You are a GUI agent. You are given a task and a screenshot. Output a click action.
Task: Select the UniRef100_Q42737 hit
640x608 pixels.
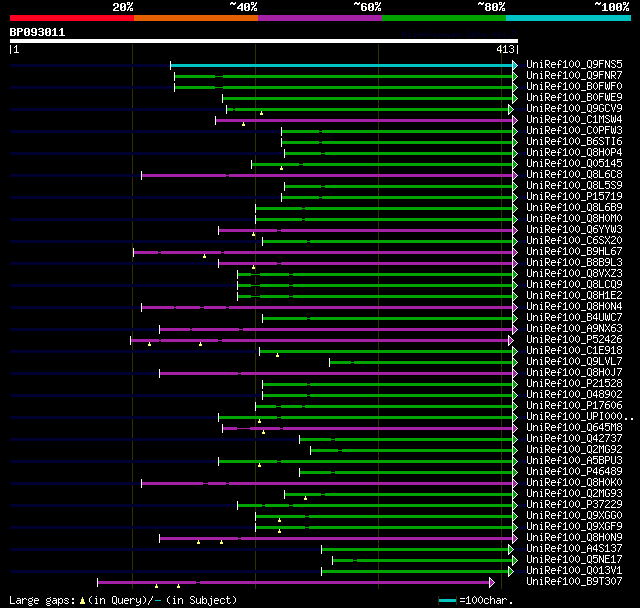pyautogui.click(x=574, y=439)
